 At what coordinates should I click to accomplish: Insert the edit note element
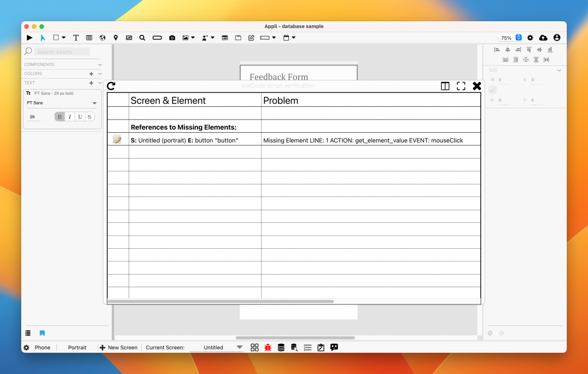pos(252,37)
